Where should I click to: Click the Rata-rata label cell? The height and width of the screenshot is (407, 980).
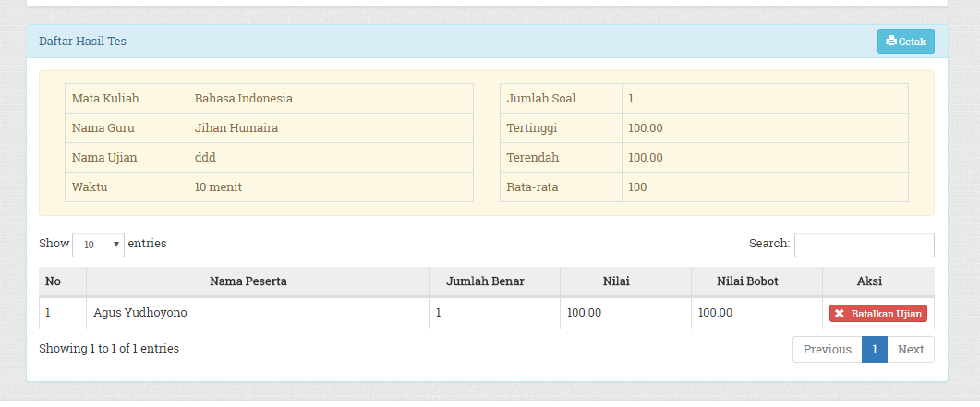click(x=532, y=187)
